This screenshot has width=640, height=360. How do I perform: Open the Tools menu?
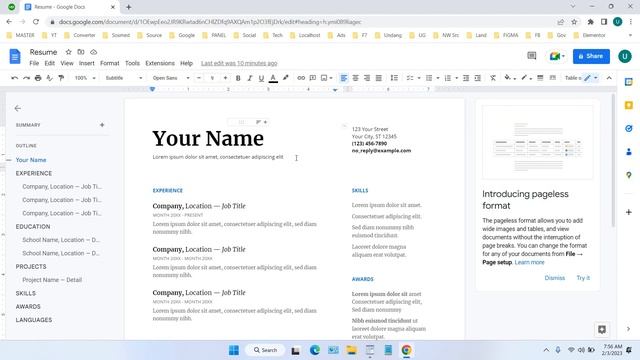[x=132, y=63]
